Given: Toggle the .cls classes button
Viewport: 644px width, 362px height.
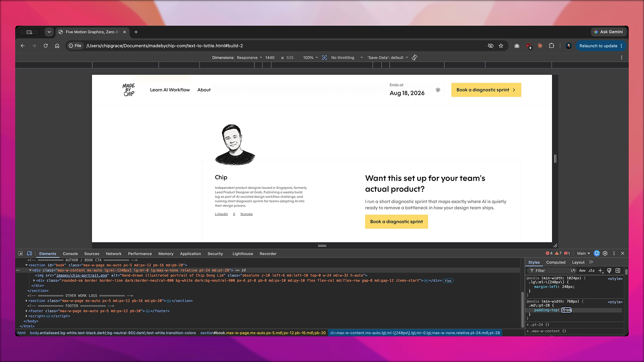Looking at the screenshot, I should (x=591, y=271).
